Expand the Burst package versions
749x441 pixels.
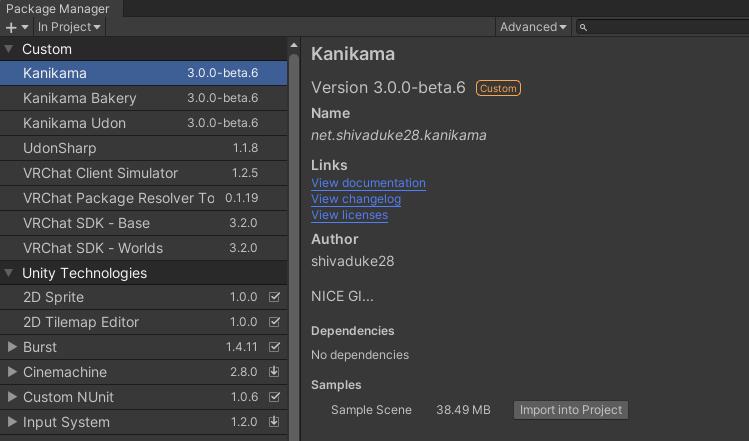[12, 347]
